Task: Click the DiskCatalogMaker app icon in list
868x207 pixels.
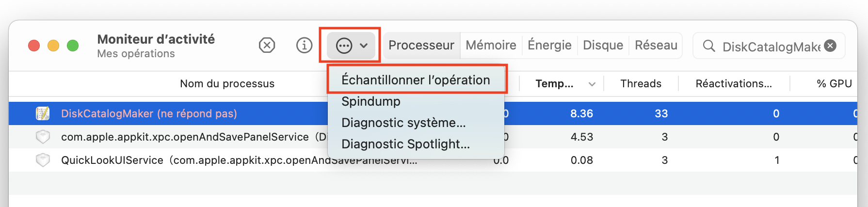Action: [43, 113]
